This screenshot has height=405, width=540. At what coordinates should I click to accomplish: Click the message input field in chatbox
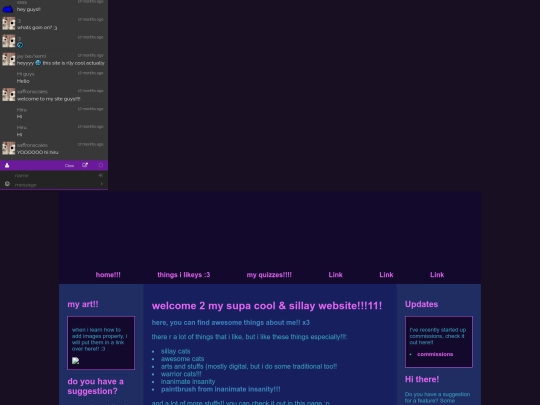click(x=55, y=185)
